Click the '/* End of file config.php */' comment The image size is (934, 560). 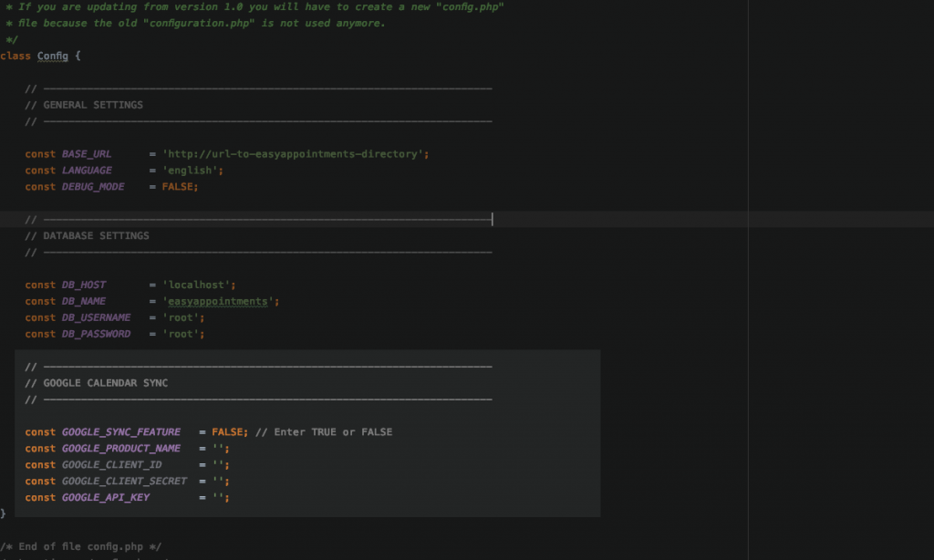[x=80, y=547]
